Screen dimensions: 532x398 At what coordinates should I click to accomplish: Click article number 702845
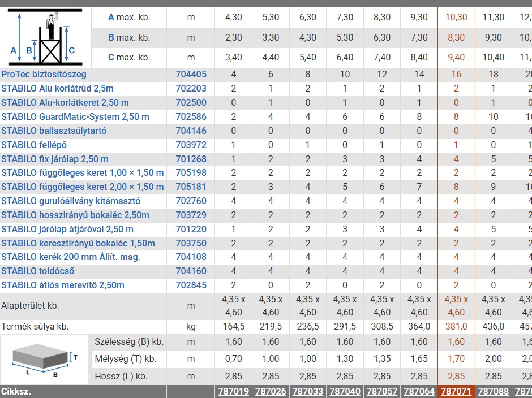pos(191,285)
